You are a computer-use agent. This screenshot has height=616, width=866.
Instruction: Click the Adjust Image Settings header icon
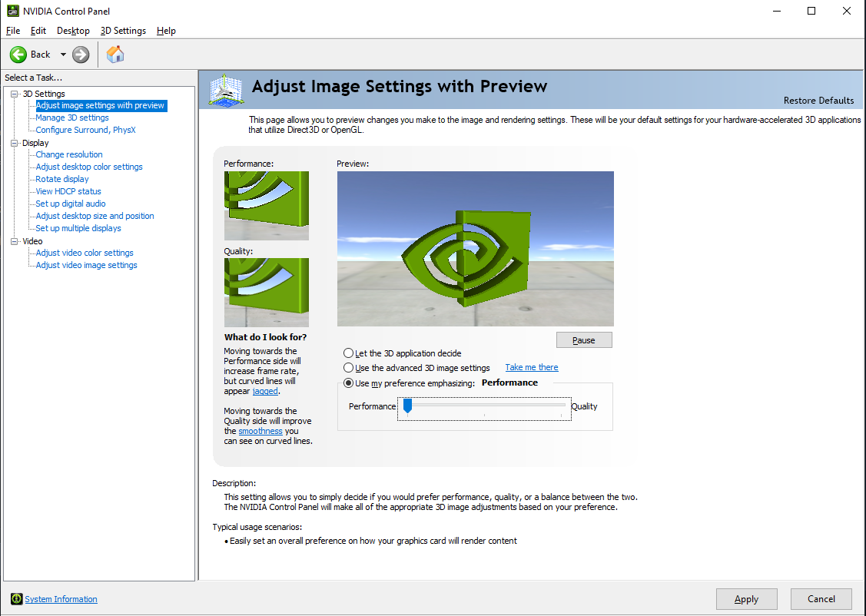click(227, 89)
